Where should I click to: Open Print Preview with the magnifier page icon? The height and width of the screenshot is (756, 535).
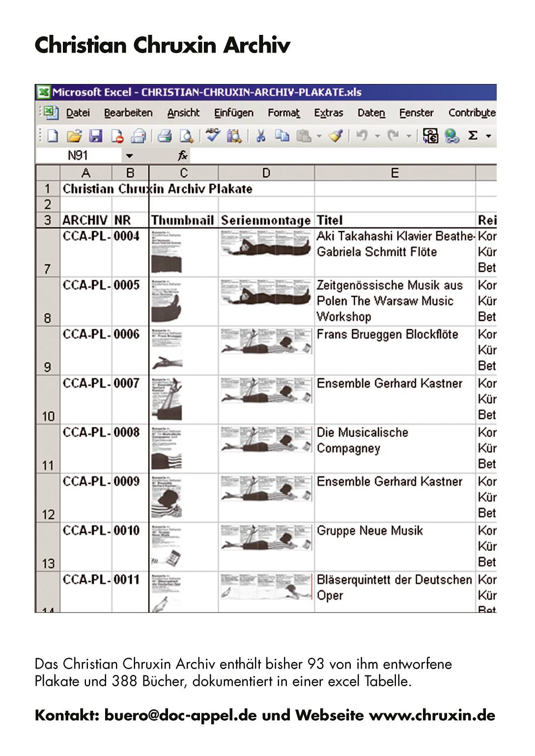186,136
